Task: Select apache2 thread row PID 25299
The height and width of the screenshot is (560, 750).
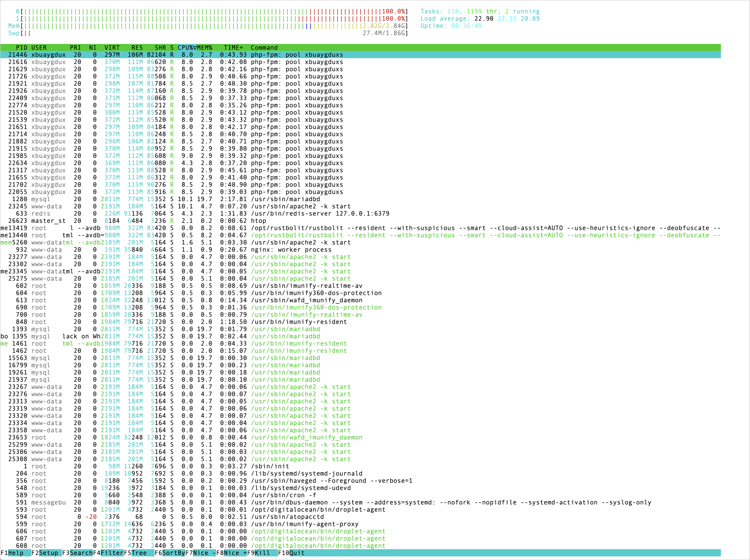Action: point(360,444)
